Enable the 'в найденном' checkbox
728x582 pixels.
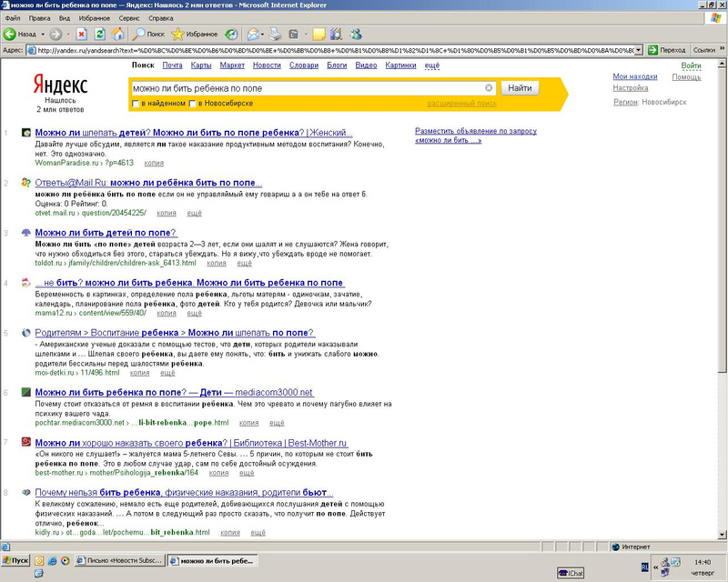point(136,104)
